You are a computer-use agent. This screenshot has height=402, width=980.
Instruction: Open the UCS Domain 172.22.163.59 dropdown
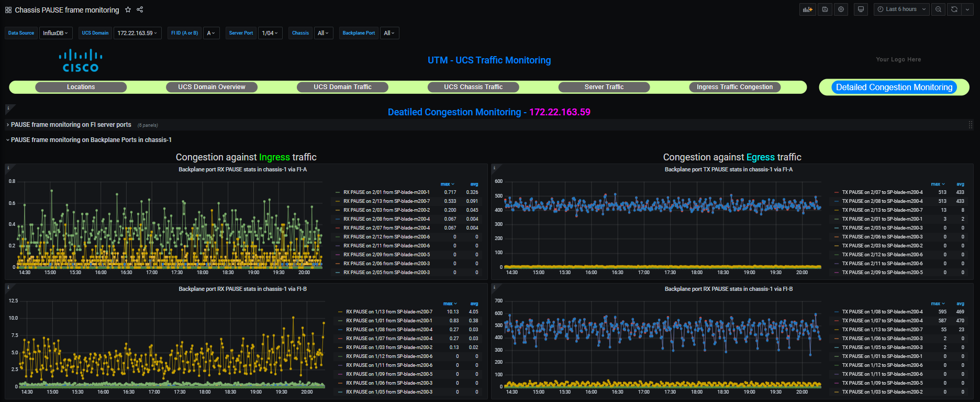(x=137, y=33)
